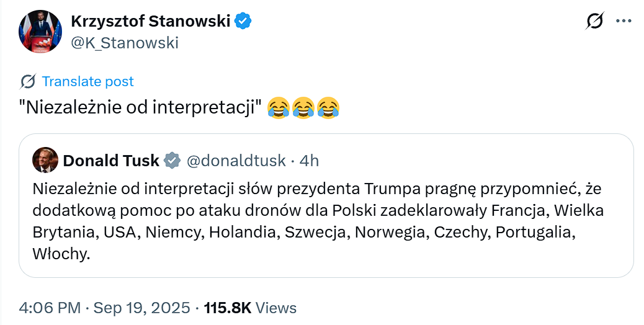Click the first crying-laughing emoji
The height and width of the screenshot is (325, 644).
click(x=279, y=109)
